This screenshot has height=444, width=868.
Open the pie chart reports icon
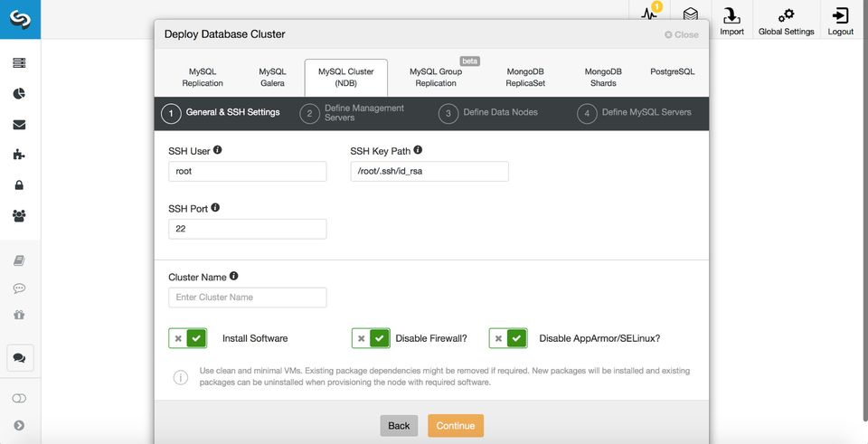coord(19,93)
